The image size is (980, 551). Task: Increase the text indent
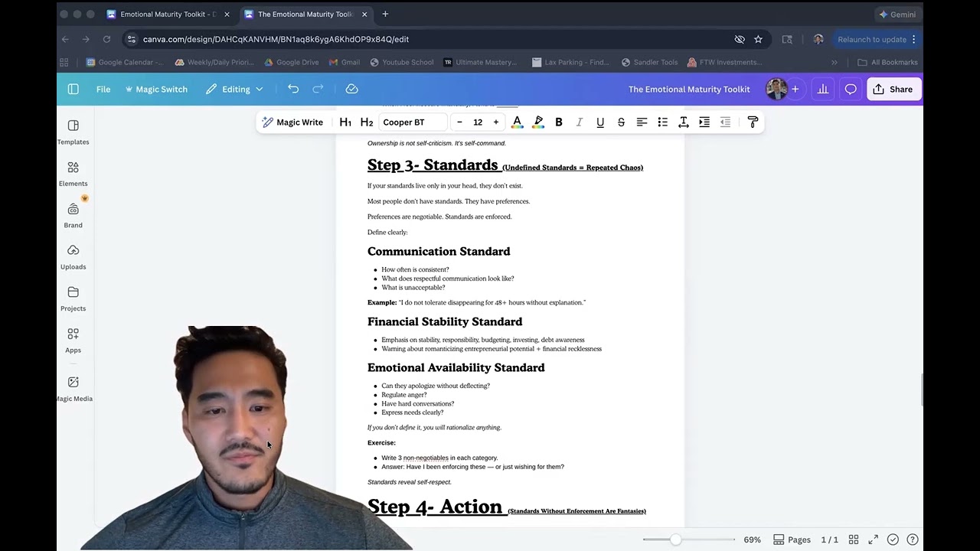point(704,122)
